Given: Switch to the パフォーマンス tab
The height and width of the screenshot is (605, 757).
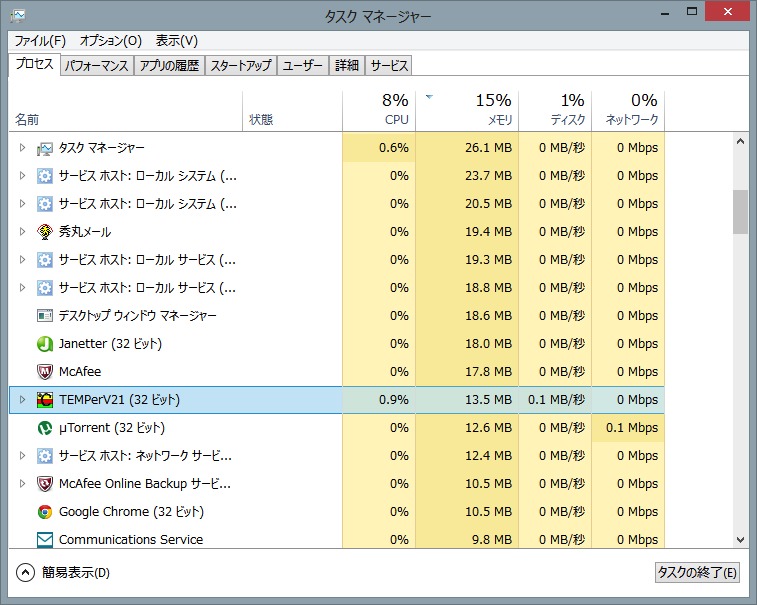Looking at the screenshot, I should coord(97,66).
